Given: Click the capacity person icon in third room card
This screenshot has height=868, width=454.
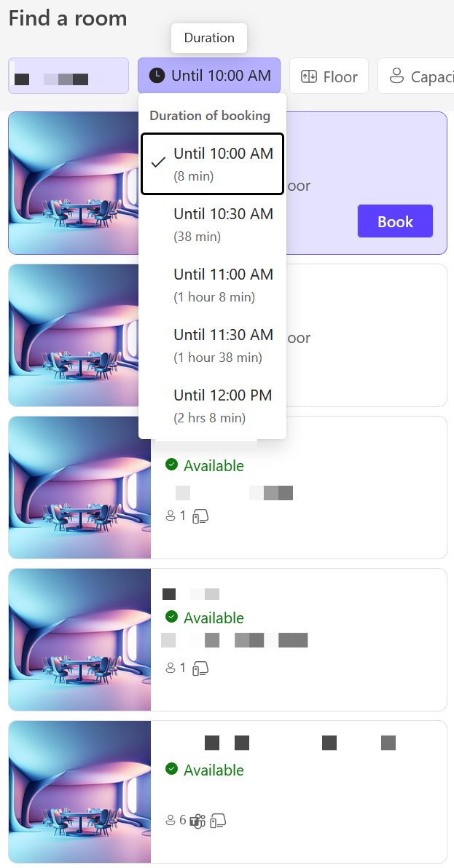Looking at the screenshot, I should click(x=171, y=516).
